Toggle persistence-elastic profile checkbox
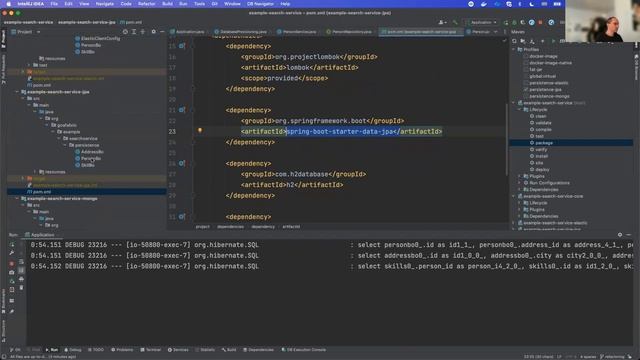The image size is (640, 360). point(526,83)
